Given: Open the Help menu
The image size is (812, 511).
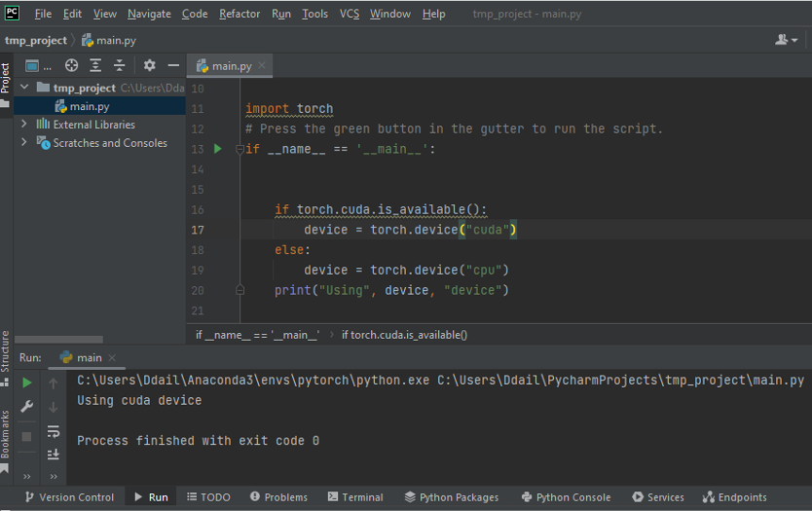Looking at the screenshot, I should (433, 14).
